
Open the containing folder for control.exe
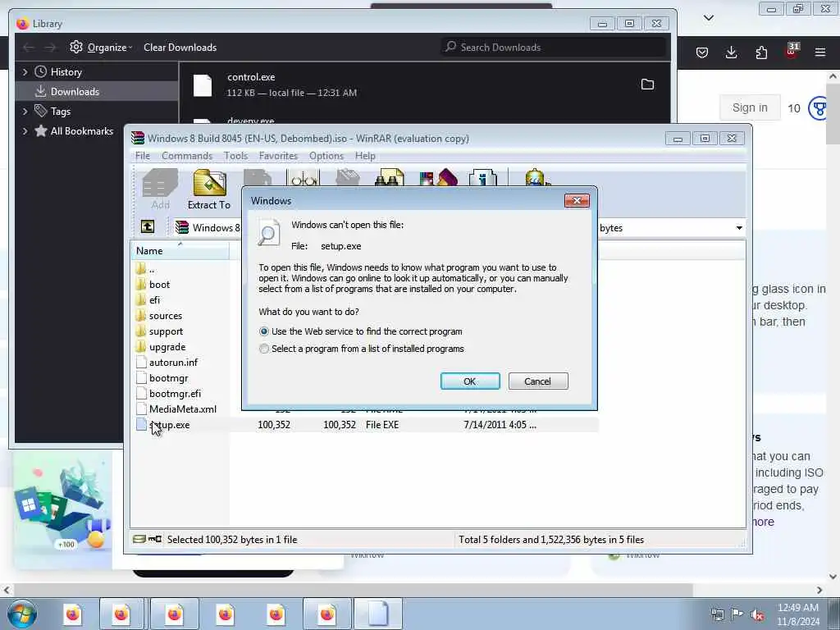tap(648, 84)
